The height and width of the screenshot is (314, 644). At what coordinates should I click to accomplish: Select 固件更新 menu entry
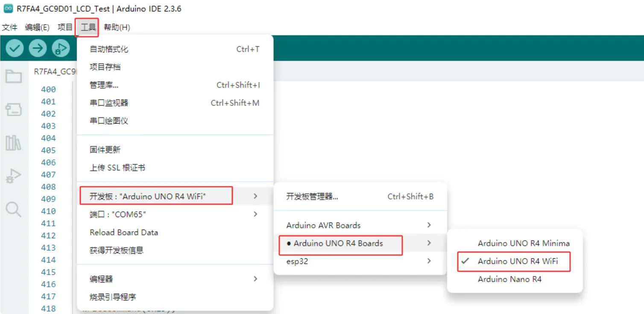(x=175, y=150)
